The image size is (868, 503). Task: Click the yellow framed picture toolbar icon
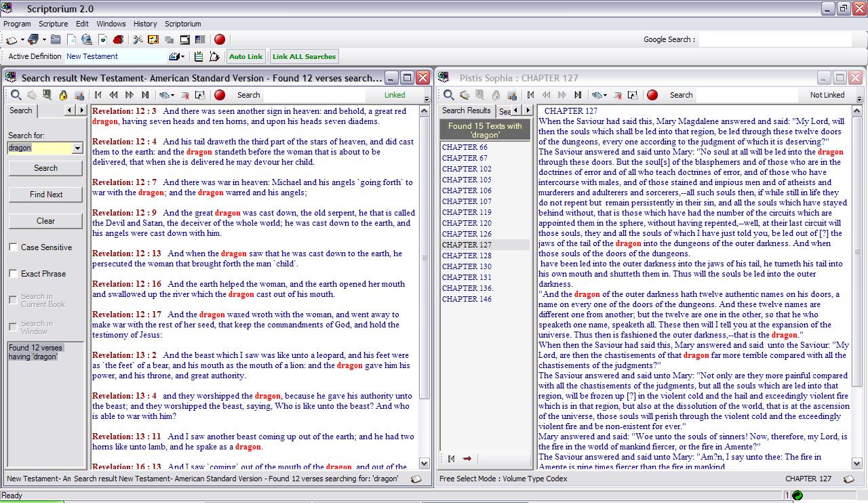point(153,40)
